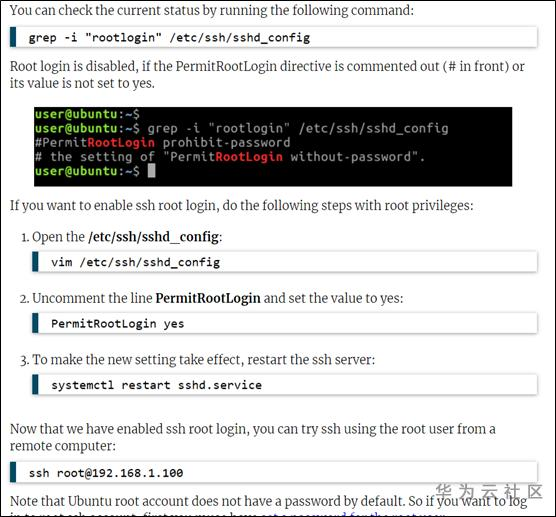
Task: Click step 3 'To make the new setting take effect'
Action: click(204, 360)
